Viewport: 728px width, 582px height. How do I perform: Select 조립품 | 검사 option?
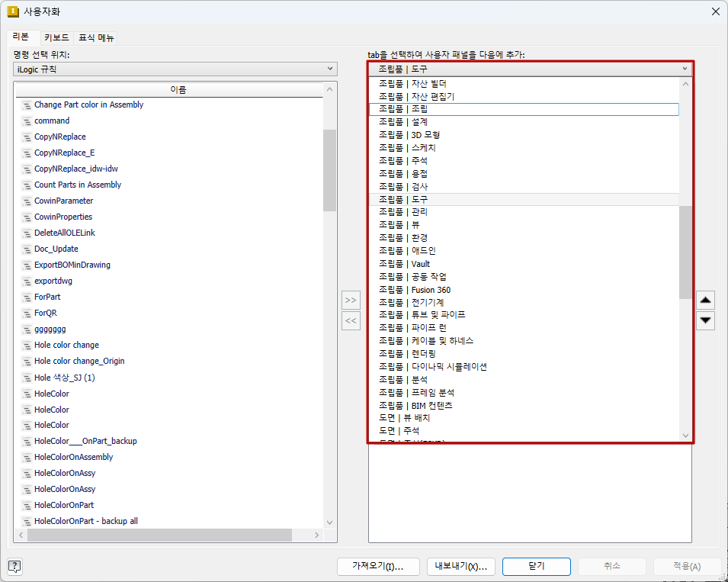point(524,187)
